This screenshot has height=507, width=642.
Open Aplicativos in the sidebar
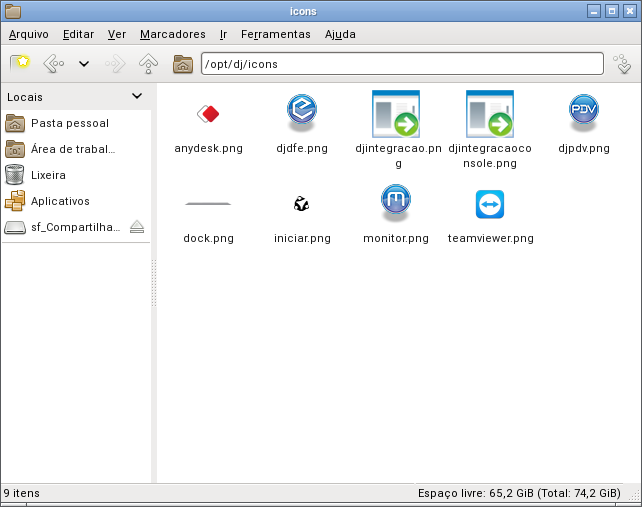(x=76, y=201)
